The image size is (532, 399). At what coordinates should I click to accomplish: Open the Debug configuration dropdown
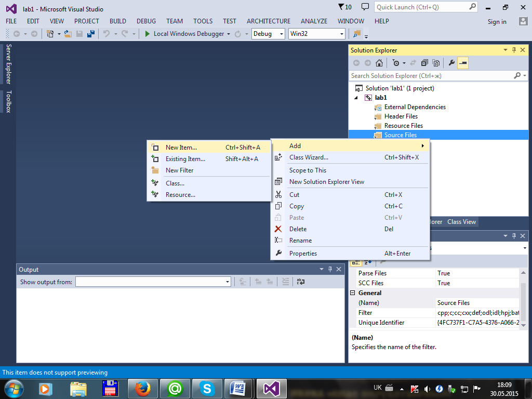point(268,34)
